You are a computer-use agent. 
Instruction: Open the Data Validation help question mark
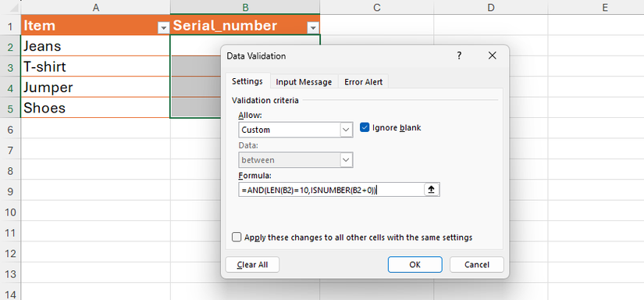coord(459,55)
